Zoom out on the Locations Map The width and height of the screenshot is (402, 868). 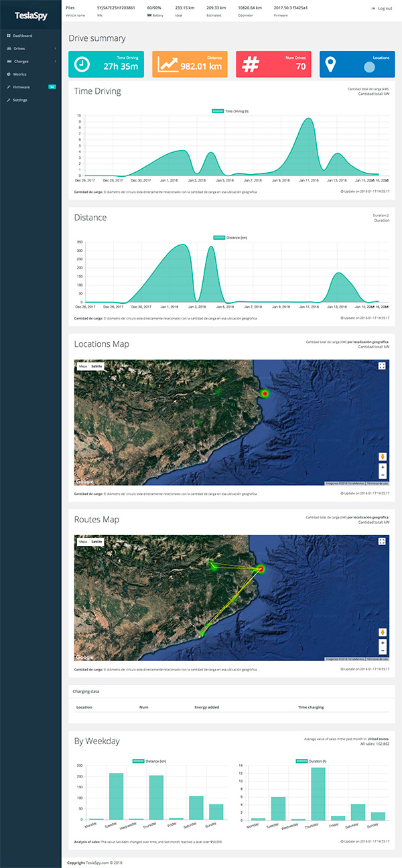383,475
